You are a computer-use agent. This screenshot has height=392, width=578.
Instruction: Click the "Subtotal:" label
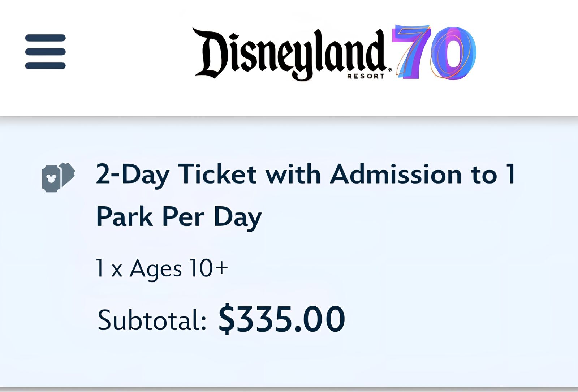[152, 320]
